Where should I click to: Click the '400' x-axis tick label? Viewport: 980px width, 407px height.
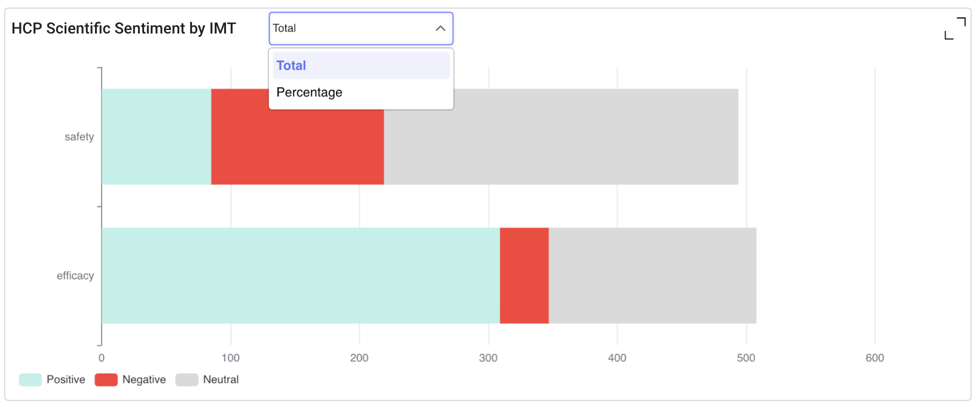617,358
